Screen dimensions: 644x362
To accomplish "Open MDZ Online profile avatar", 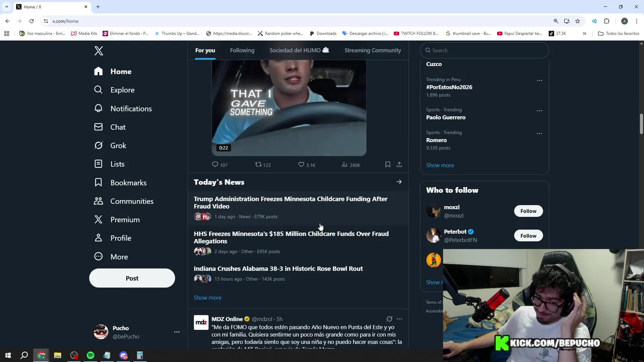I will click(x=201, y=323).
